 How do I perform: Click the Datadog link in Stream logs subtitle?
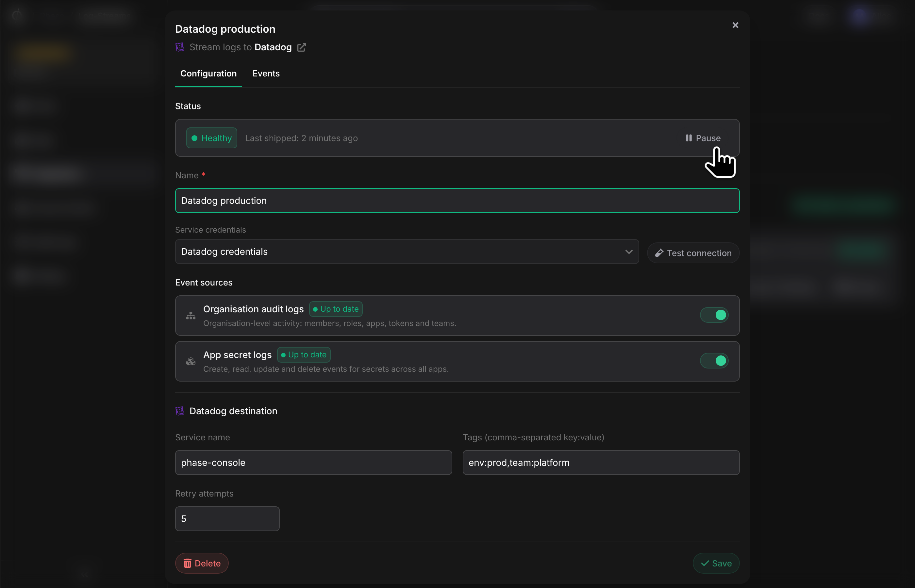click(273, 47)
